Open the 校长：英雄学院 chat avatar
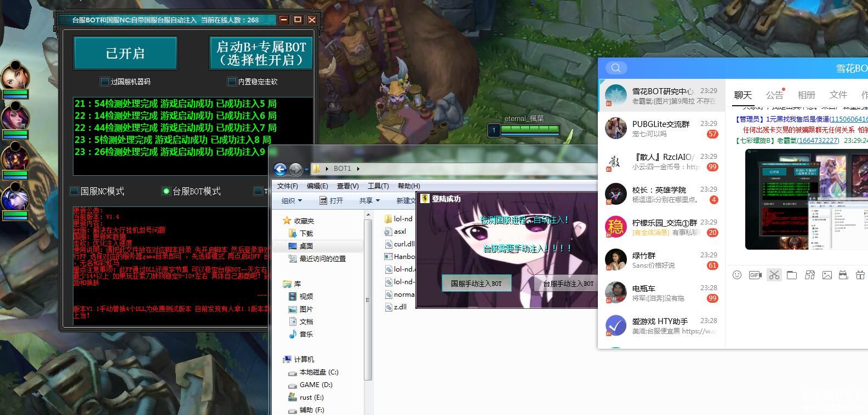This screenshot has width=868, height=415. [x=615, y=194]
